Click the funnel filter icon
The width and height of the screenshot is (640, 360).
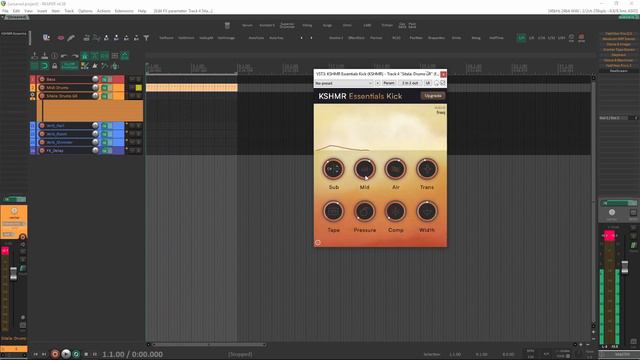tap(146, 38)
